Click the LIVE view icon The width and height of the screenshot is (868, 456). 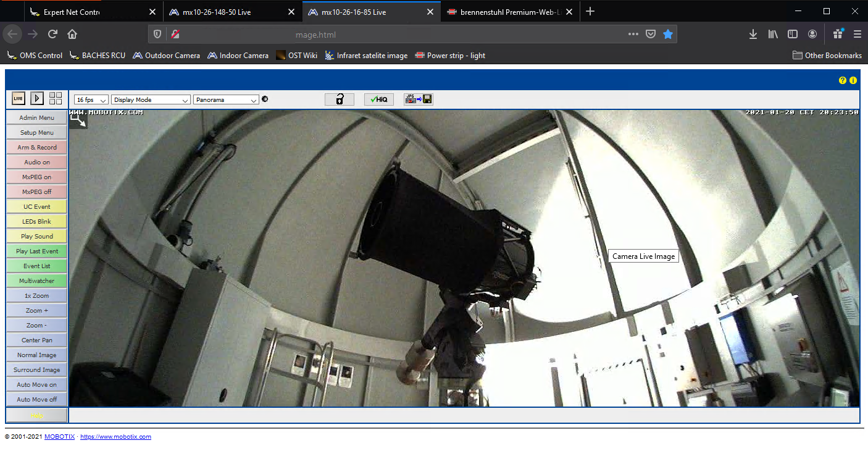pos(19,98)
